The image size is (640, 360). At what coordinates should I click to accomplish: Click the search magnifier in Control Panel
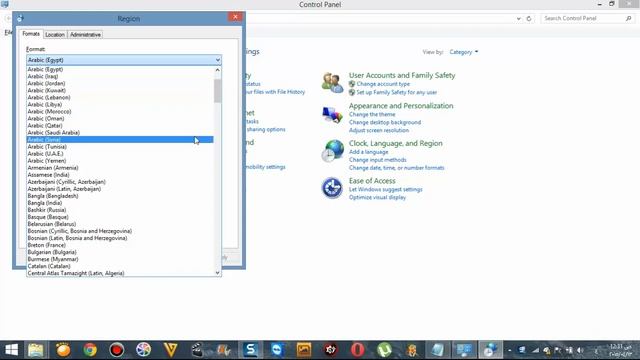[x=629, y=18]
